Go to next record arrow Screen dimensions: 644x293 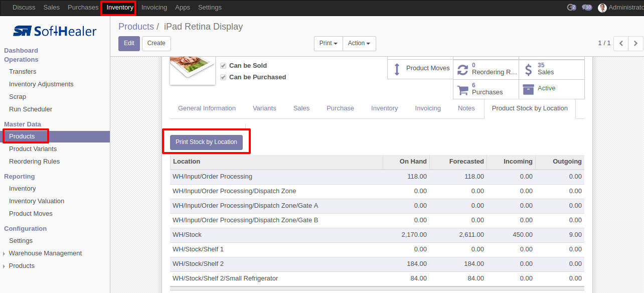pos(635,44)
